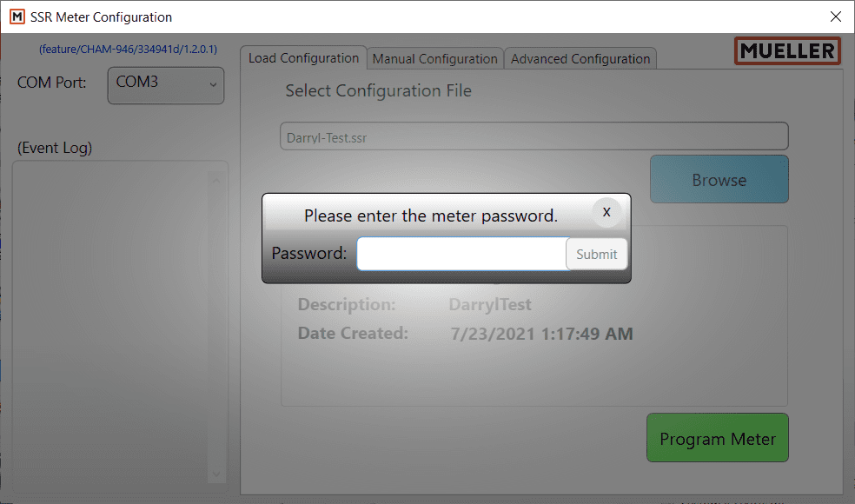Open the Manual Configuration tab
Image resolution: width=855 pixels, height=504 pixels.
434,59
